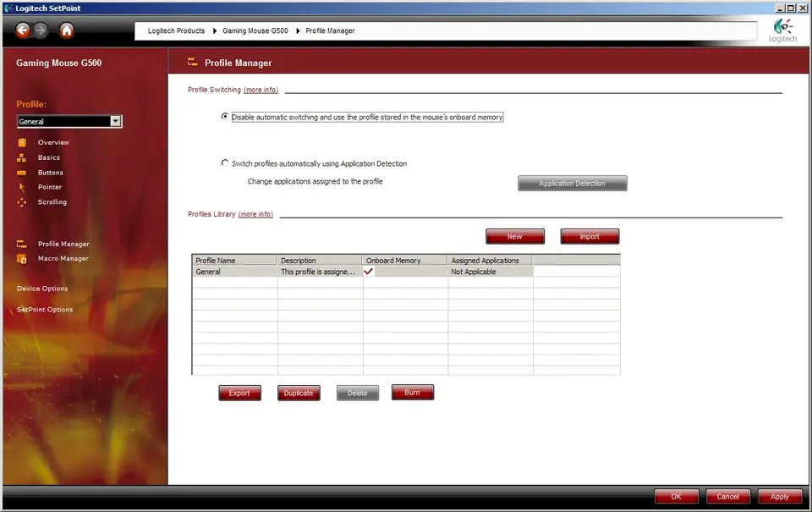
Task: Click the Import button
Action: point(590,237)
